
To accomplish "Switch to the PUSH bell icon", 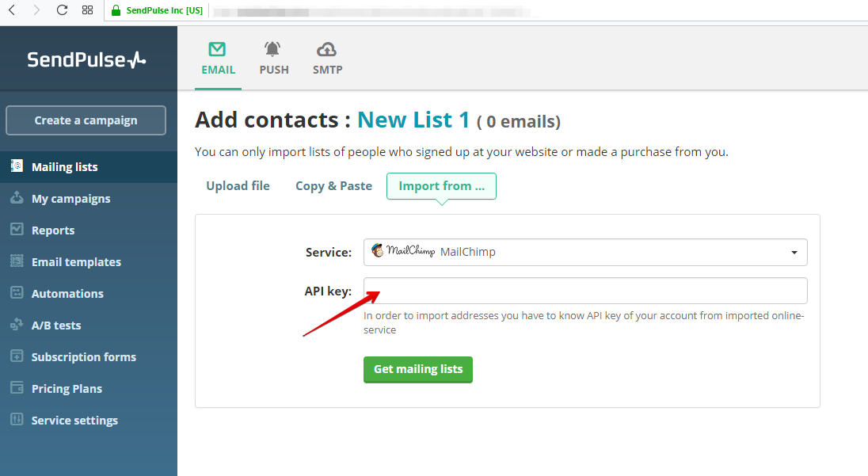I will (x=272, y=49).
